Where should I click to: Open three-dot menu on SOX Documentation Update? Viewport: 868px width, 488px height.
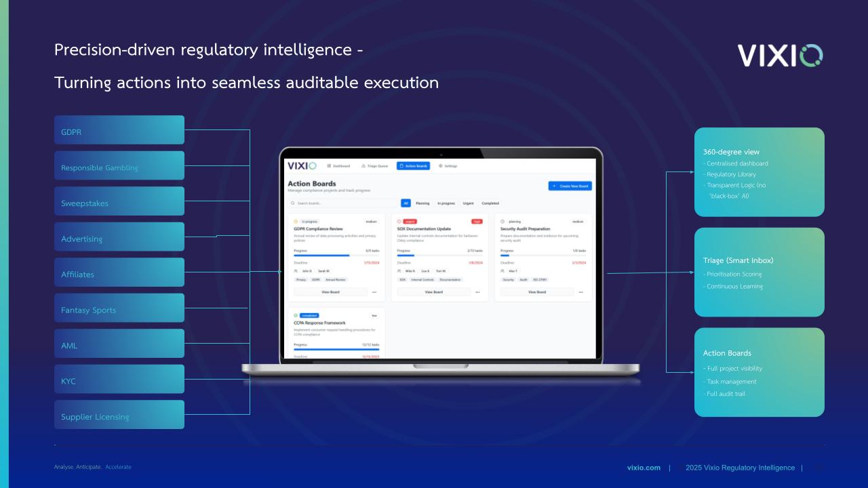pyautogui.click(x=477, y=292)
